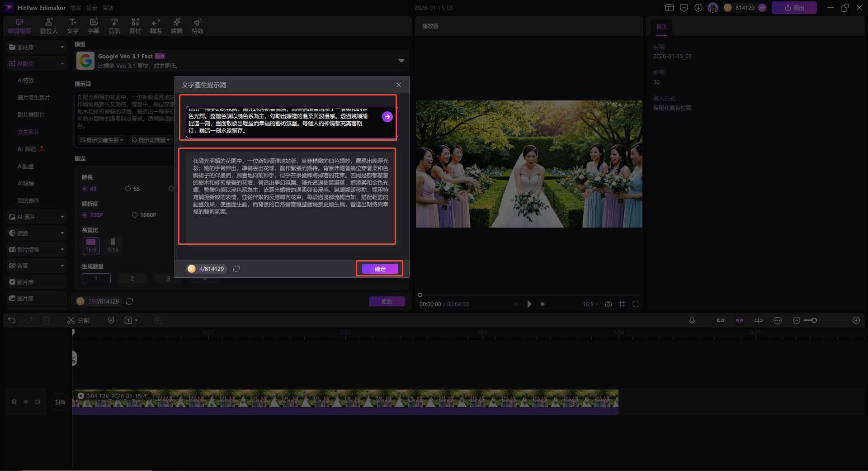Open the 16:9 player ratio dropdown
Image resolution: width=868 pixels, height=471 pixels.
590,304
